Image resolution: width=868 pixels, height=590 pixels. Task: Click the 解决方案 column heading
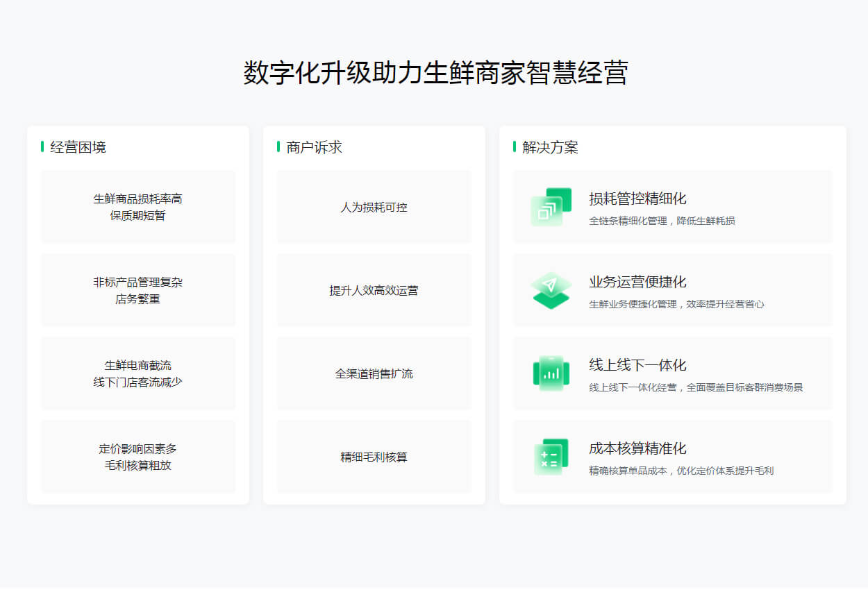click(550, 147)
